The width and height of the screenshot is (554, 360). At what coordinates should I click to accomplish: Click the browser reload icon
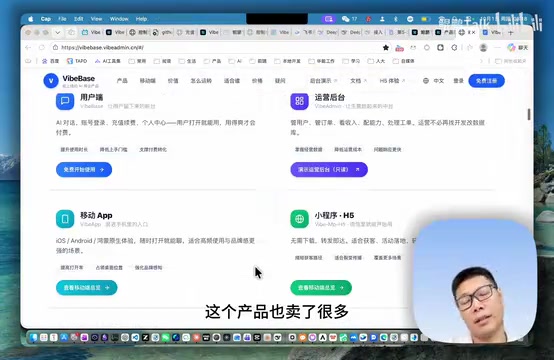point(42,47)
